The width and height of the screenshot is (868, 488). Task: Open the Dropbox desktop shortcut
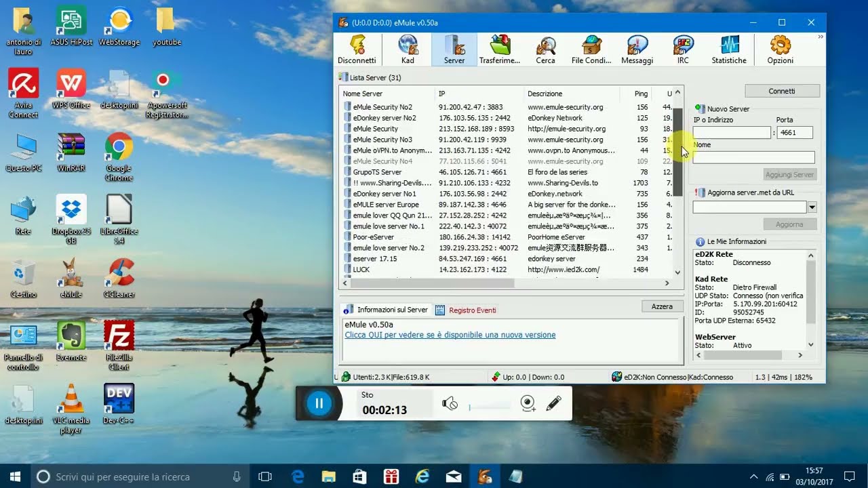71,220
